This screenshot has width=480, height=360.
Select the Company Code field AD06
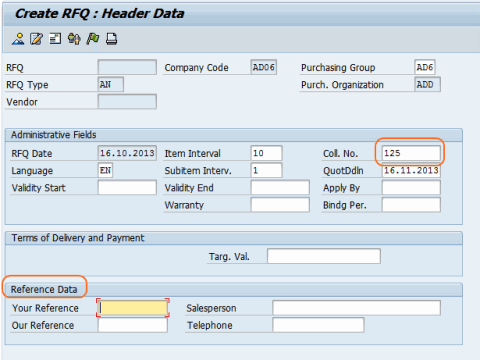coord(264,67)
